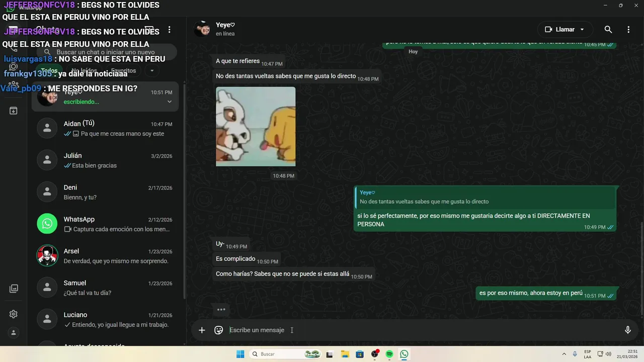Open Microsoft Store from the taskbar
The width and height of the screenshot is (644, 362).
pos(360,354)
